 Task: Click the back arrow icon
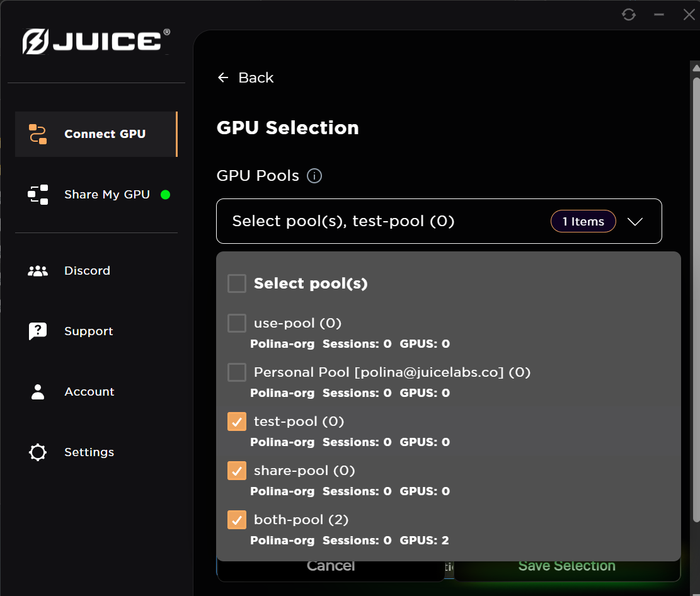(223, 77)
